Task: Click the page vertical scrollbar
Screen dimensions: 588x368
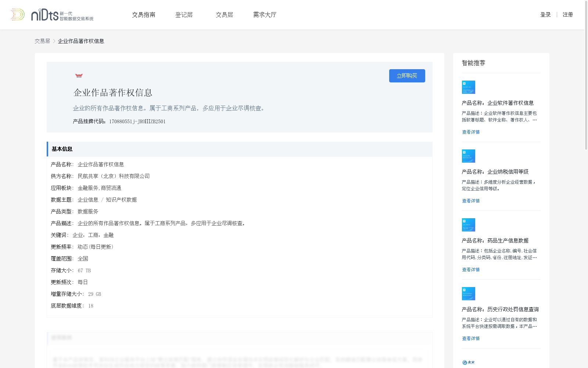Action: tap(586, 75)
